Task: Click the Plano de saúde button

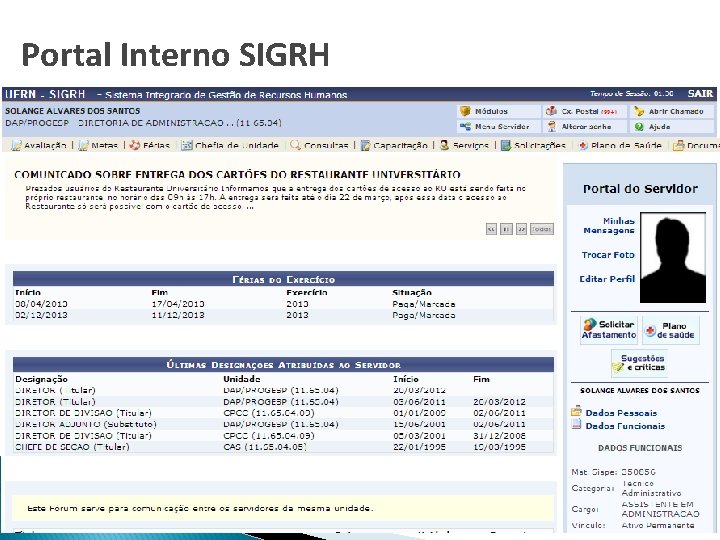Action: coord(671,330)
